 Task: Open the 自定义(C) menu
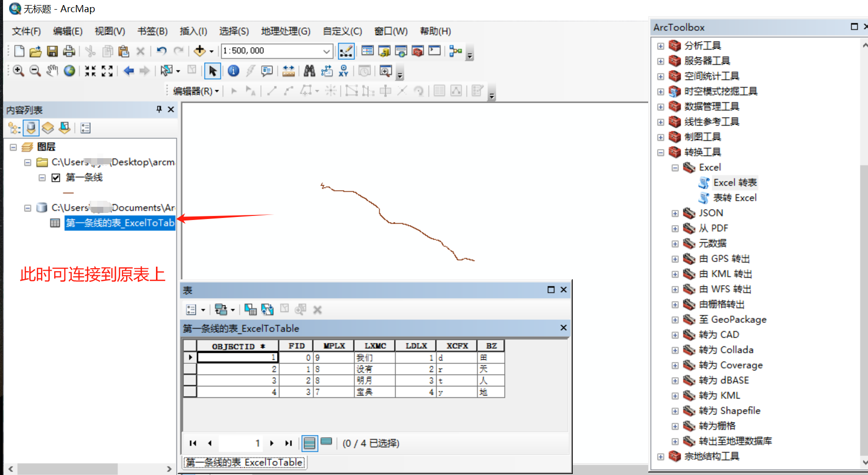[342, 31]
